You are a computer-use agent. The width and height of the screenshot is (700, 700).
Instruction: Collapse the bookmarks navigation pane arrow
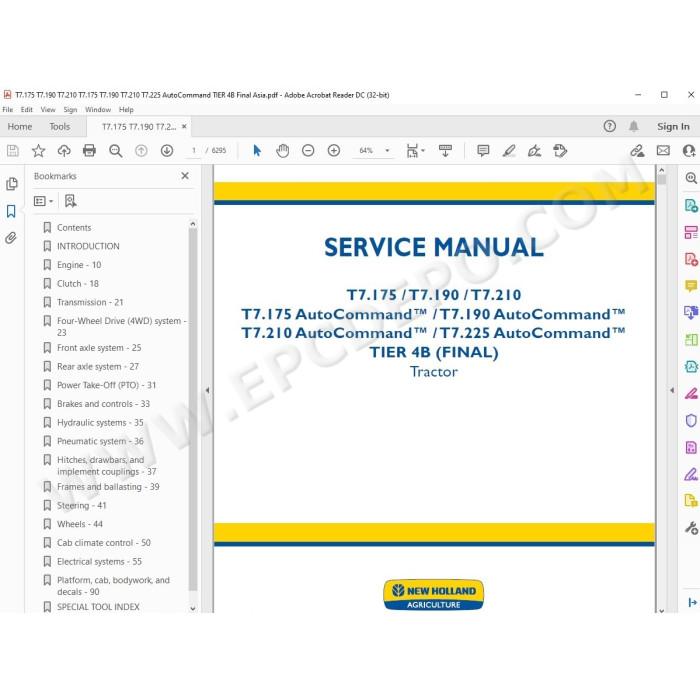207,390
